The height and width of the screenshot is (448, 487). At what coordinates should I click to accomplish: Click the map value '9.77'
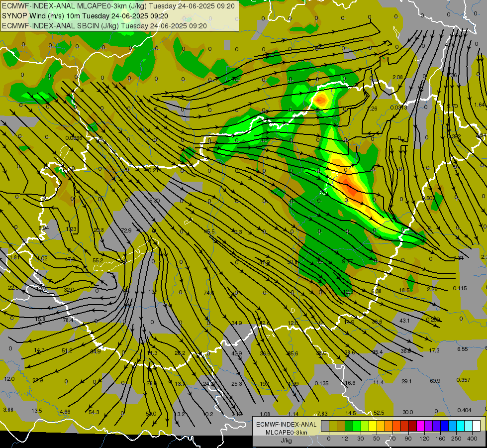coord(347,261)
